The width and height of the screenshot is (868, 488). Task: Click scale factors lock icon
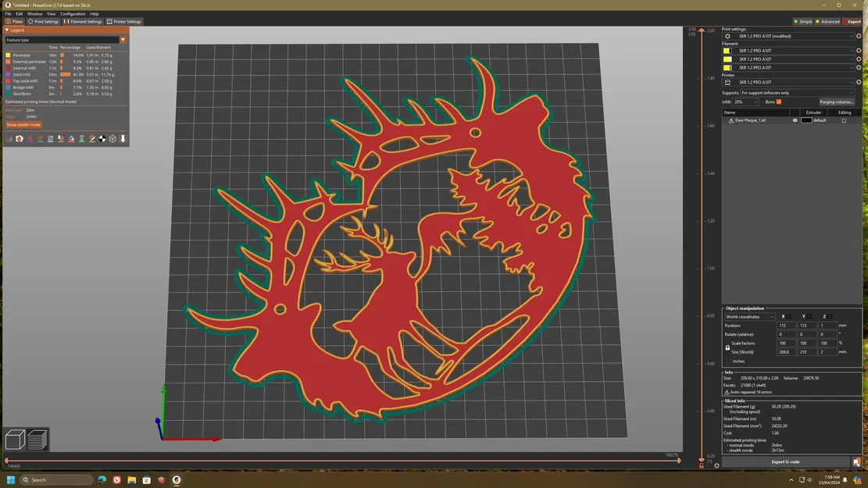(727, 347)
